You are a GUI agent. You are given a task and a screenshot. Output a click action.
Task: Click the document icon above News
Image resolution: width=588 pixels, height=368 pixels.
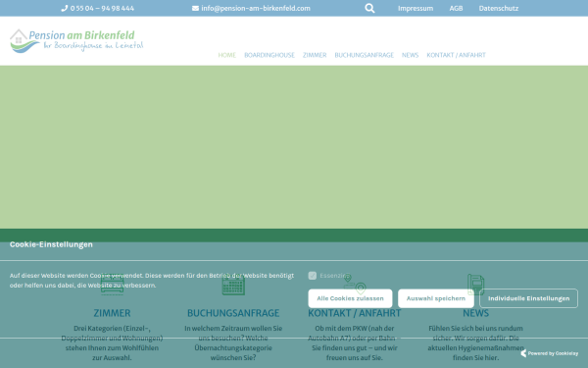click(476, 285)
